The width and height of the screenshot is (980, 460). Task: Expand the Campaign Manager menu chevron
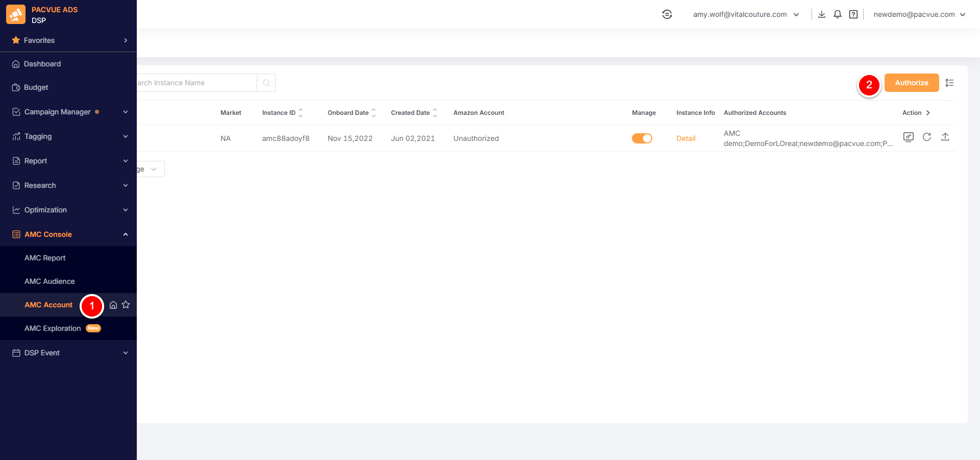(126, 112)
